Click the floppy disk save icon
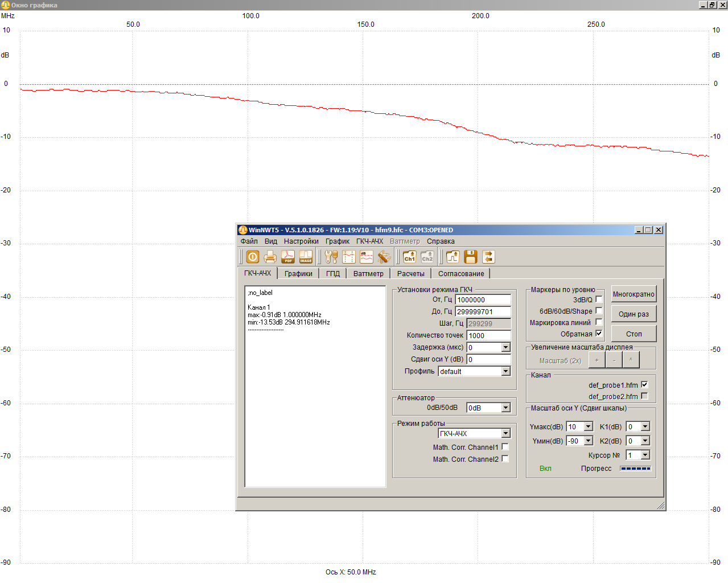The image size is (728, 583). pos(470,257)
